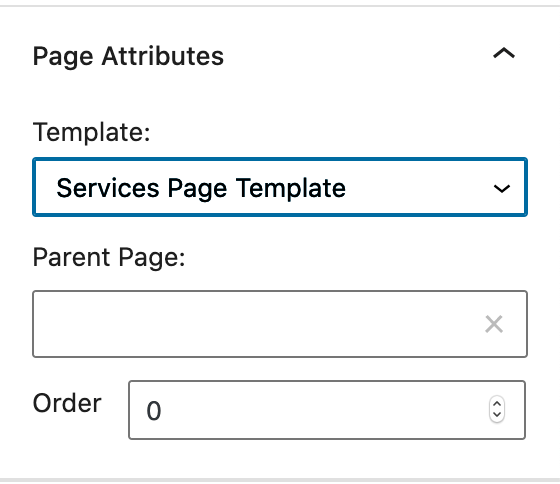
Task: Click the Order stepper control
Action: (497, 409)
